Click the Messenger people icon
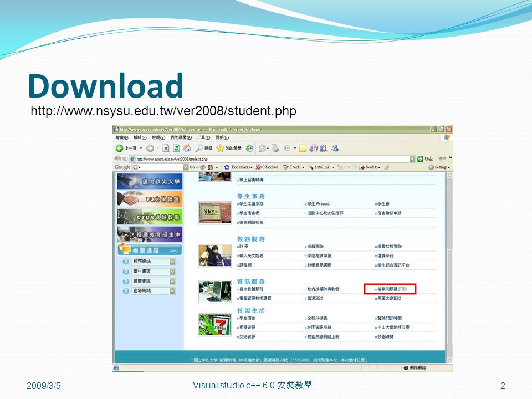532x399 pixels. (x=335, y=149)
